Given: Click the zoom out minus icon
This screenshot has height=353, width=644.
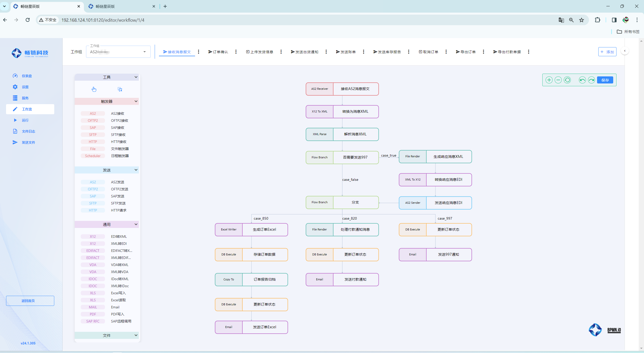Looking at the screenshot, I should coord(558,80).
